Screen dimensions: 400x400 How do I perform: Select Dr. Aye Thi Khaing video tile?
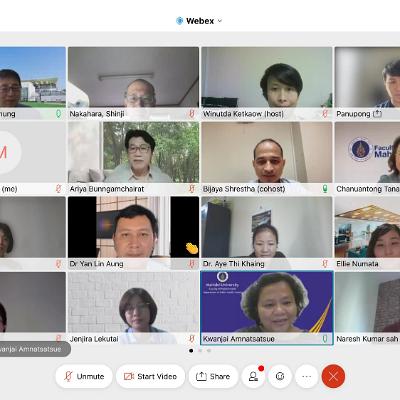[x=267, y=233]
